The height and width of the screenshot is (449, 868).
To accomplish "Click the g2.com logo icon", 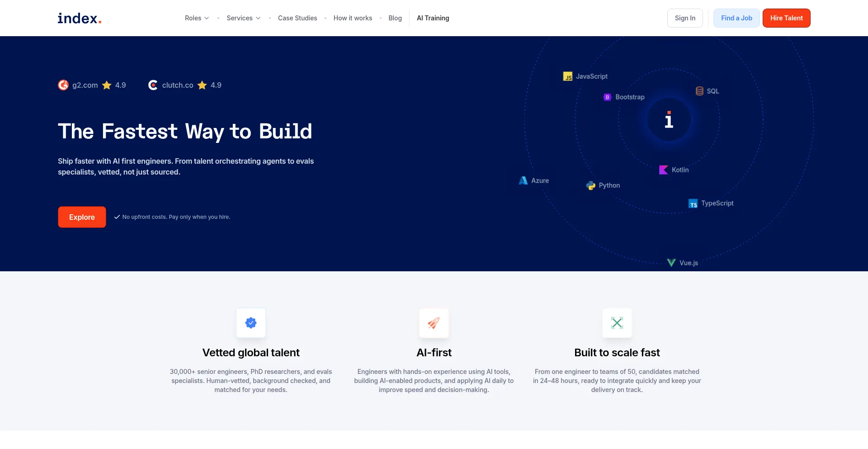I will click(x=63, y=85).
